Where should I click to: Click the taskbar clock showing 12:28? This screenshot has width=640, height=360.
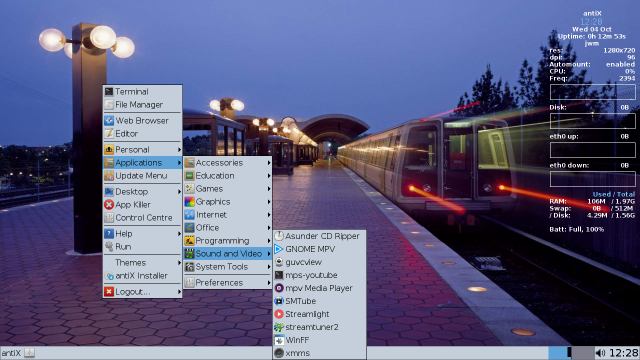point(623,353)
